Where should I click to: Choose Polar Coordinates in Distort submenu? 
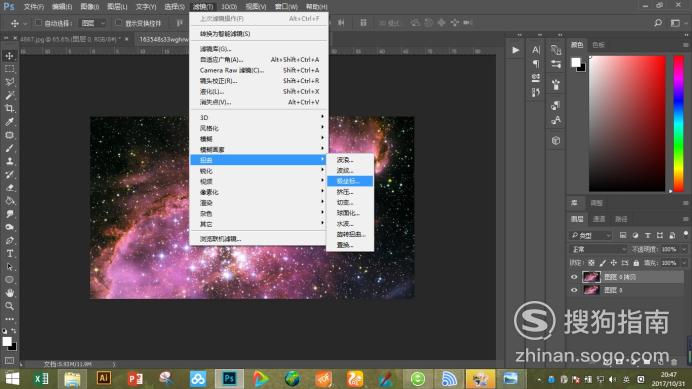[350, 181]
